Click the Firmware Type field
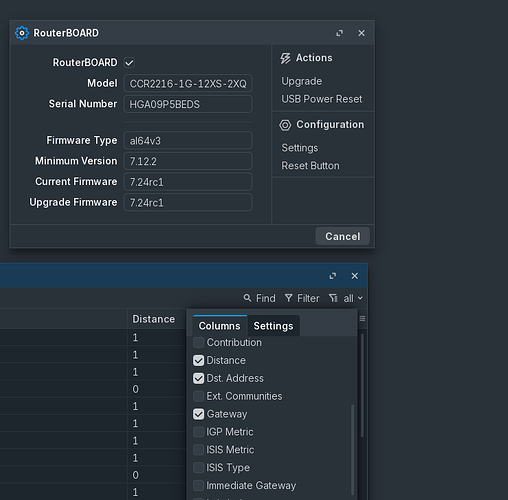Viewport: 508px width, 500px height. 188,140
